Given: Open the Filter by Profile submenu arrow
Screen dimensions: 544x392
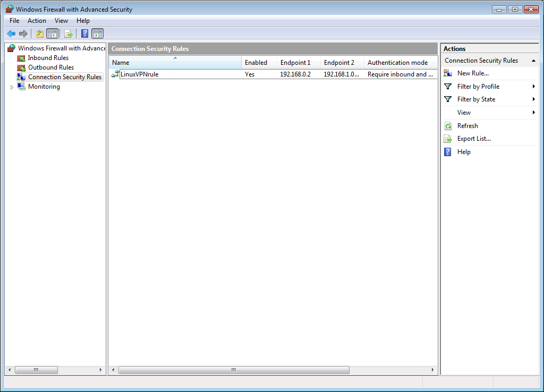Looking at the screenshot, I should (x=533, y=87).
